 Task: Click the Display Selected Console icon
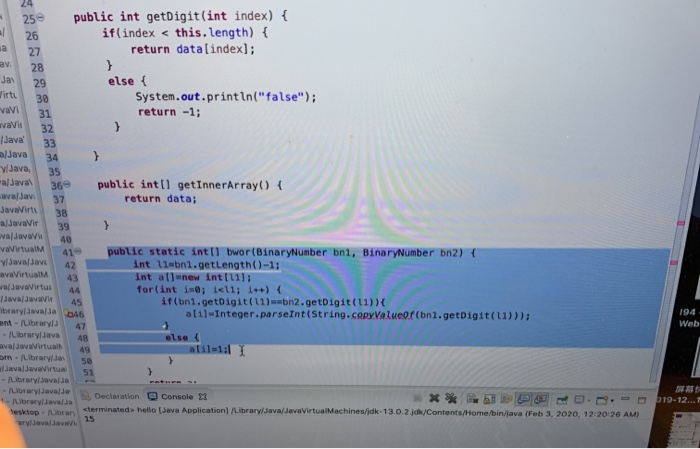coord(579,399)
